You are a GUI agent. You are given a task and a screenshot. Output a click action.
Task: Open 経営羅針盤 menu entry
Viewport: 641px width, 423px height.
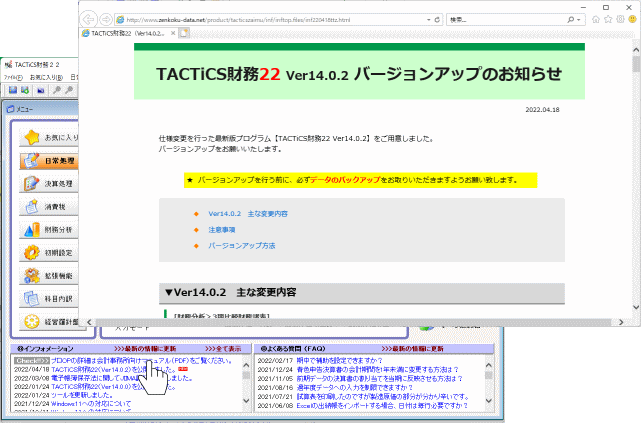tap(49, 322)
